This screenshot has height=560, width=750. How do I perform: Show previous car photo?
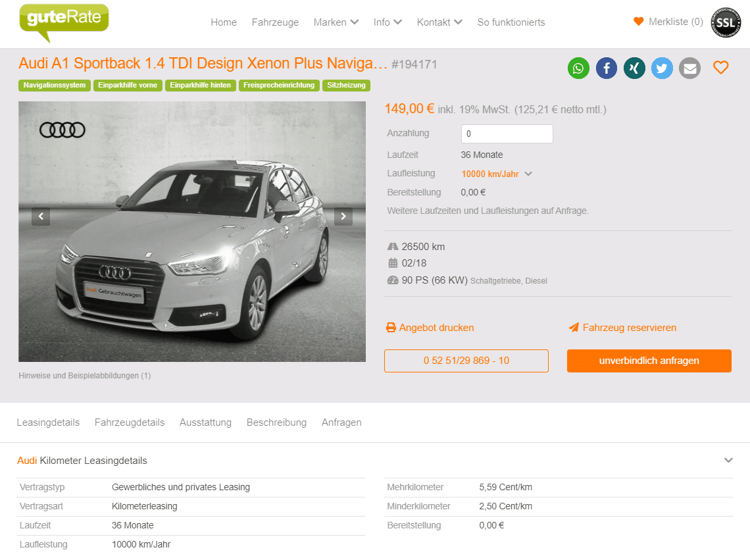[41, 216]
